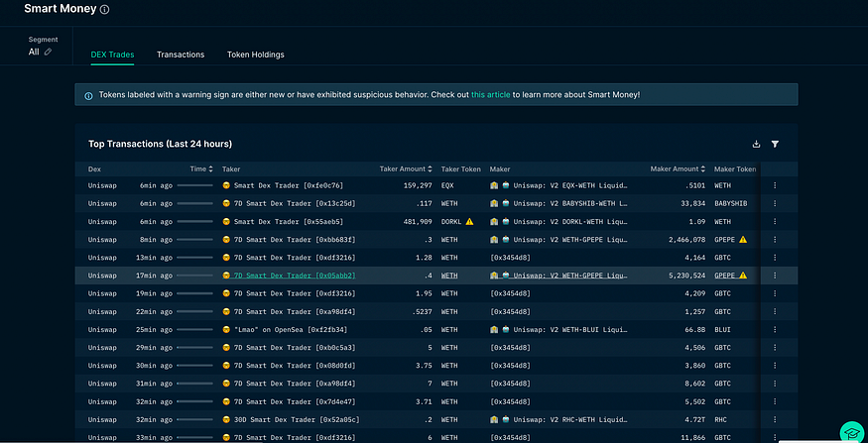Image resolution: width=868 pixels, height=443 pixels.
Task: Open the 'this article' link in banner
Action: tap(490, 95)
